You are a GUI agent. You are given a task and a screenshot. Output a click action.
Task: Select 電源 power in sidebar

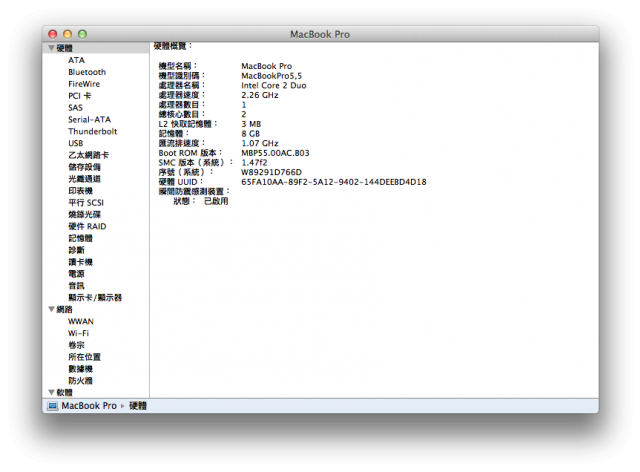point(76,274)
